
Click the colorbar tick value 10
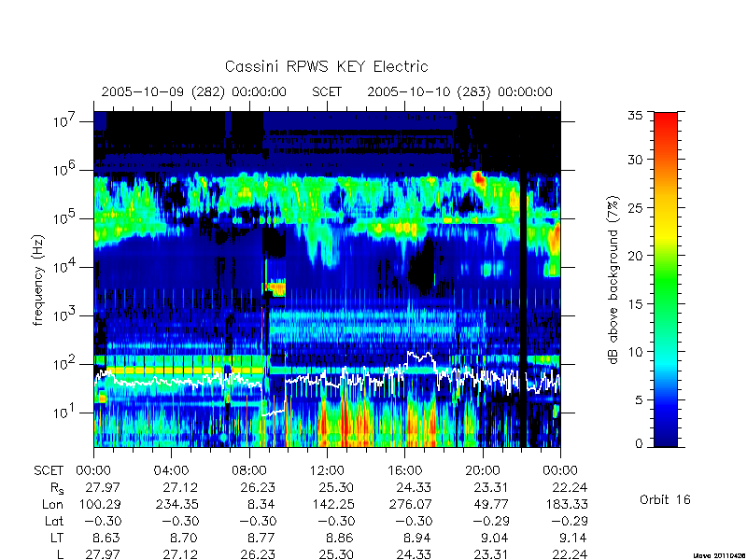point(635,352)
